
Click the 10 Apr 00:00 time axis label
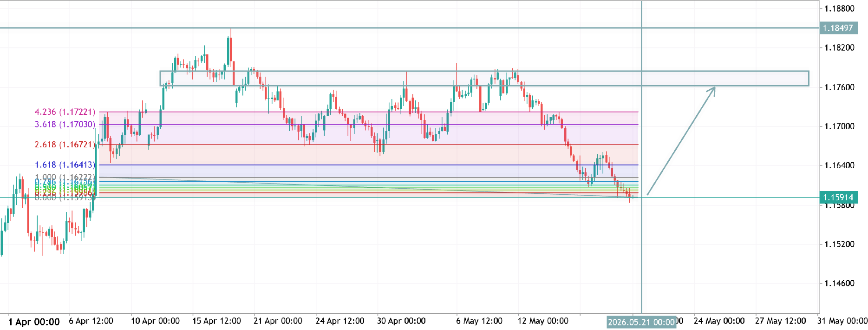click(155, 321)
